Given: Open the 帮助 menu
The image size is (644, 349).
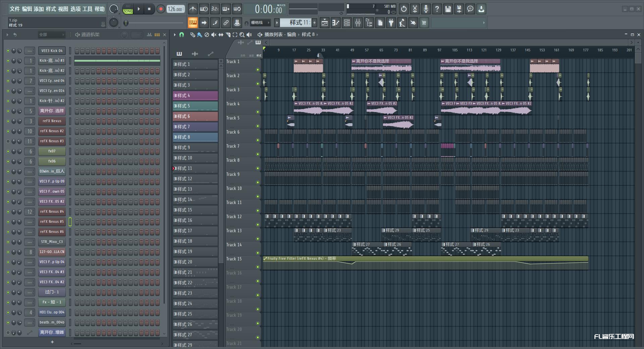Looking at the screenshot, I should point(100,9).
